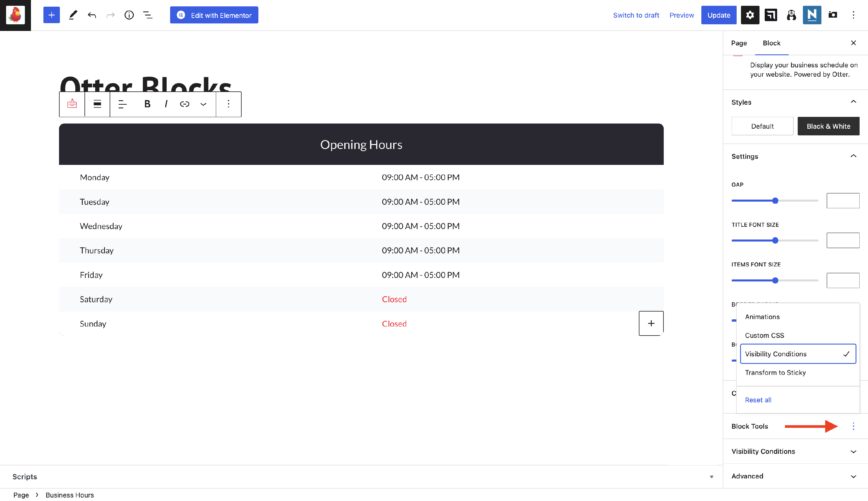Insert a link with link icon
868x501 pixels.
[185, 104]
